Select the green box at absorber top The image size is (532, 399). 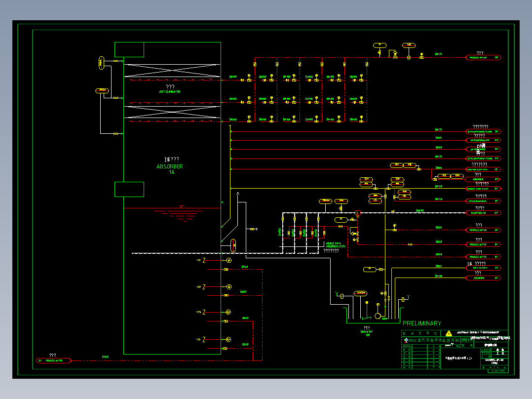(129, 49)
